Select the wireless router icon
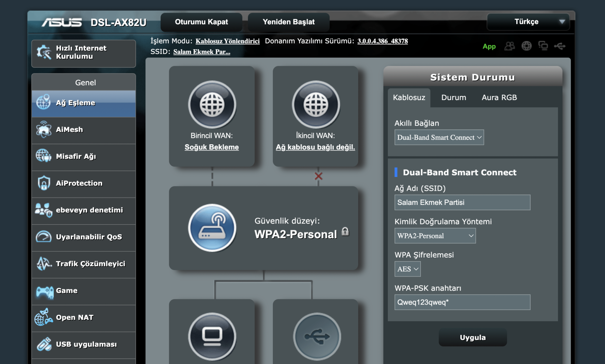 point(212,227)
